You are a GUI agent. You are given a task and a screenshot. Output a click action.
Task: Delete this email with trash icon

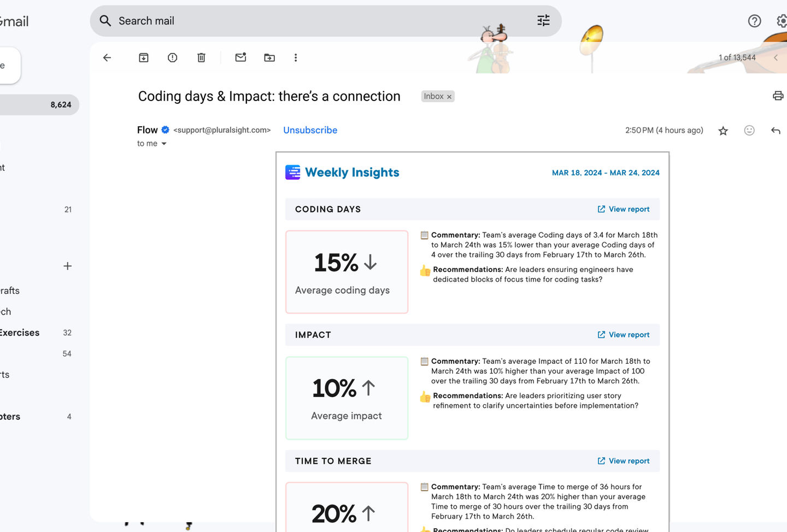click(201, 57)
